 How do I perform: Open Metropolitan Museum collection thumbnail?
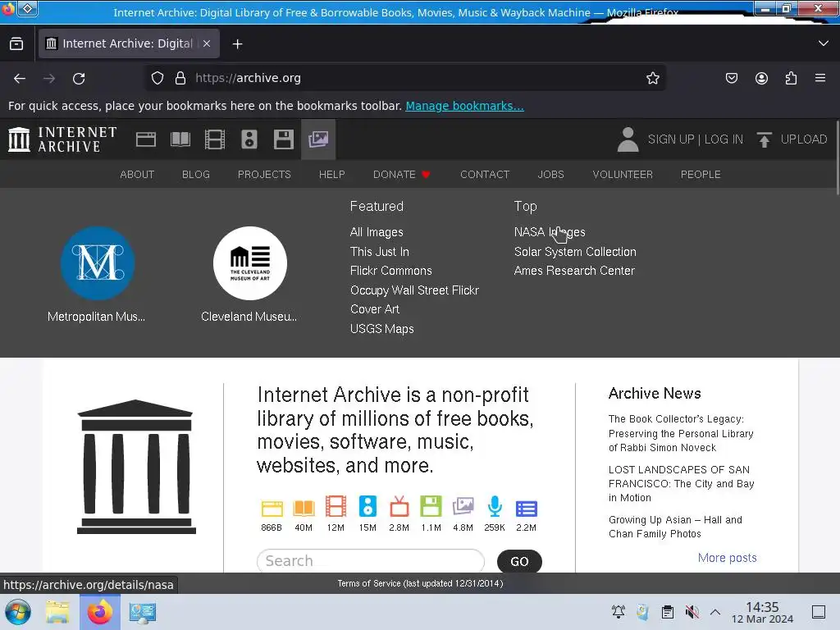point(97,263)
